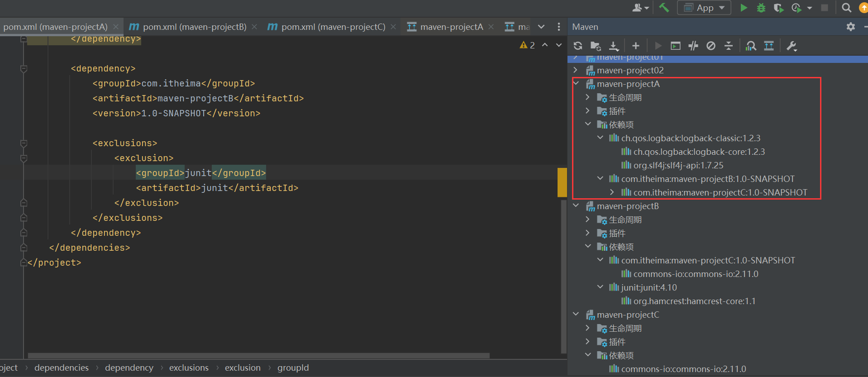Toggle offline mode icon
Screen dimensions: 868x377
pos(693,46)
